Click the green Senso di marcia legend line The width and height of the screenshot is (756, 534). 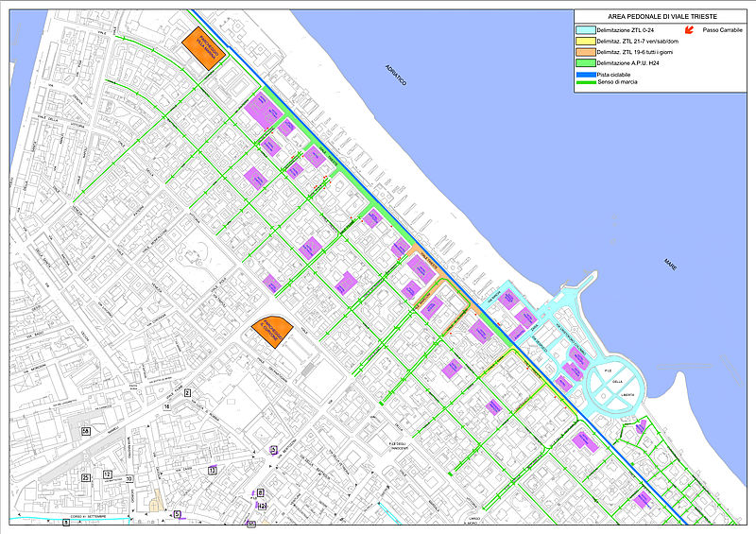point(584,83)
